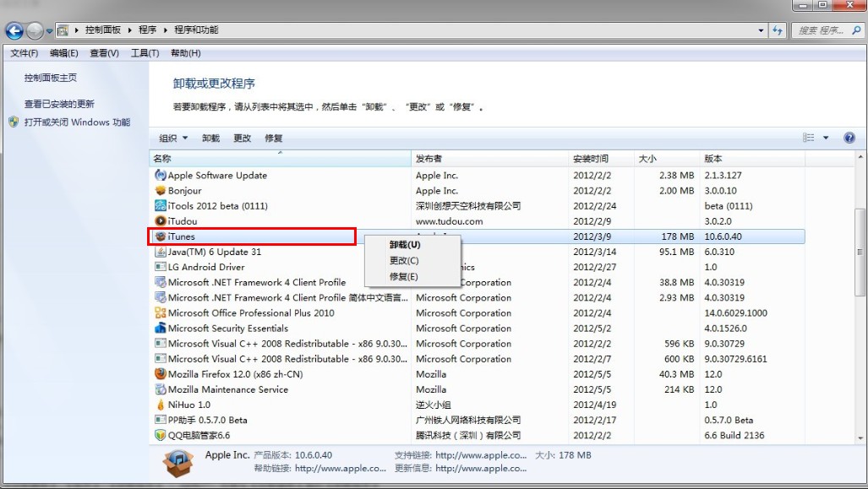Click the Visual C++ 2008 9.0.30729.6161 row icon

(x=160, y=359)
